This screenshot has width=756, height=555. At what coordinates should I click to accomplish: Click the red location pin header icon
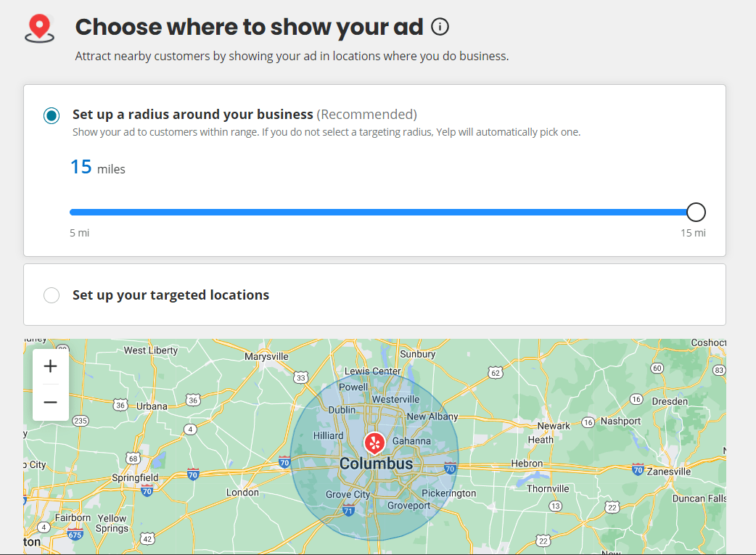[x=39, y=28]
